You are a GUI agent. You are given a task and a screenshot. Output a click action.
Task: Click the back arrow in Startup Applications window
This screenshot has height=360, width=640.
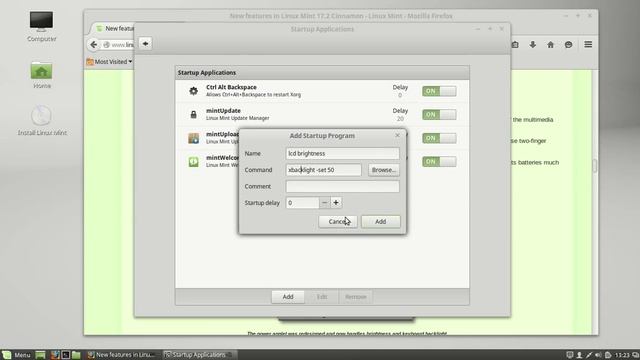(145, 44)
